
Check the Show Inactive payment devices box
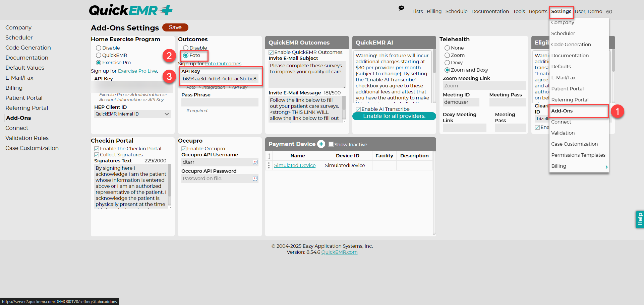click(331, 144)
